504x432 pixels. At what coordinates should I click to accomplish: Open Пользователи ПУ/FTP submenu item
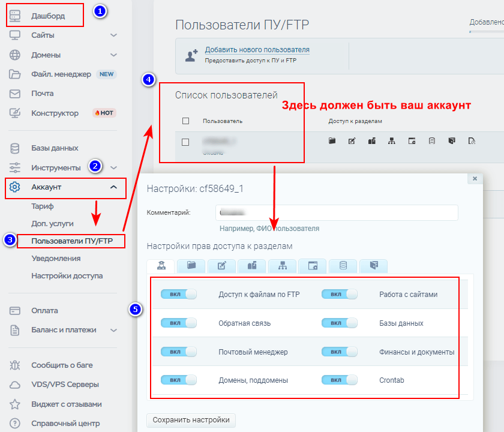click(x=72, y=241)
